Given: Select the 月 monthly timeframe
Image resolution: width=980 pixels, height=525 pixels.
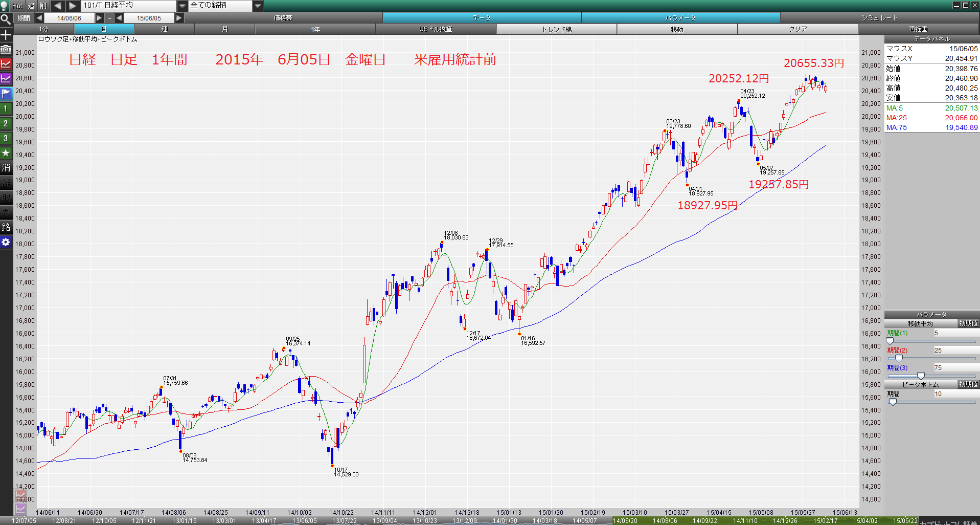Looking at the screenshot, I should (x=224, y=29).
